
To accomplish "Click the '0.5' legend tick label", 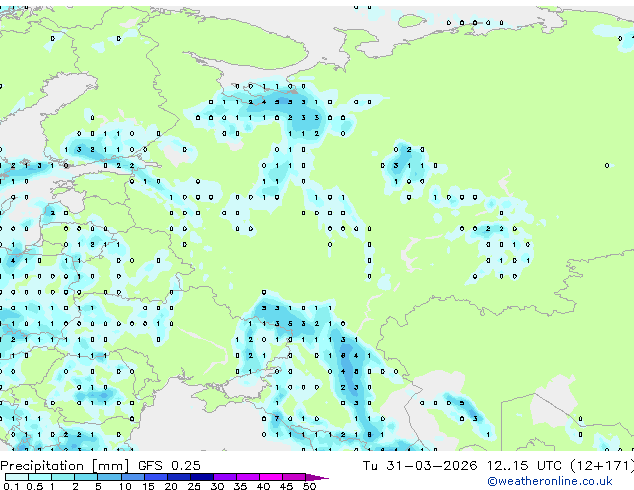I will coord(34,486).
